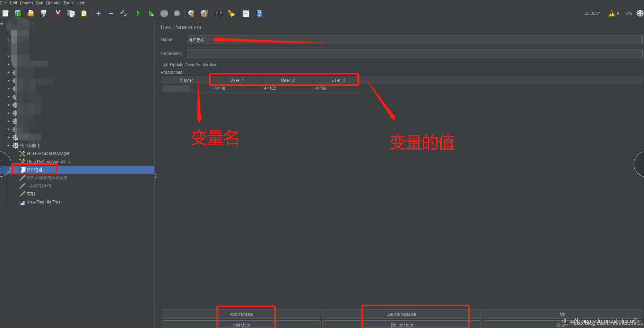The width and height of the screenshot is (644, 328).
Task: Collapse the root test plan node
Action: point(2,24)
